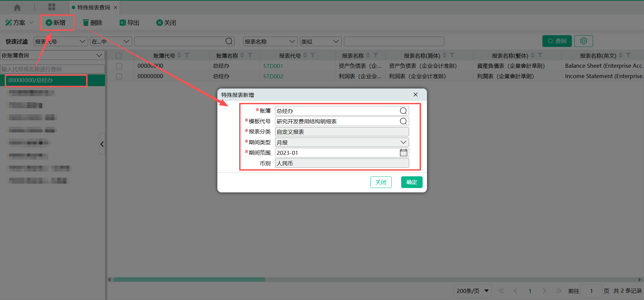This screenshot has height=300, width=644.
Task: Open the 方案 menu
Action: (19, 23)
